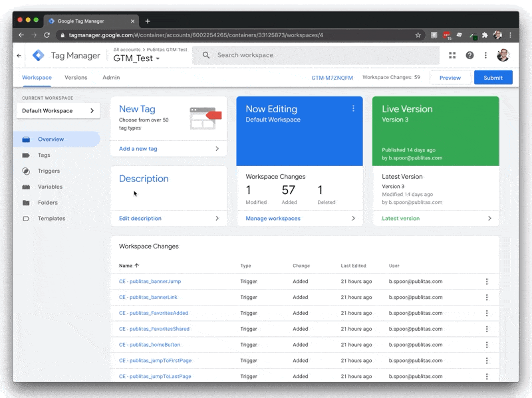Screen dimensions: 532x398
Task: Open row menu for CE - publitas_bannerJump
Action: pyautogui.click(x=487, y=281)
